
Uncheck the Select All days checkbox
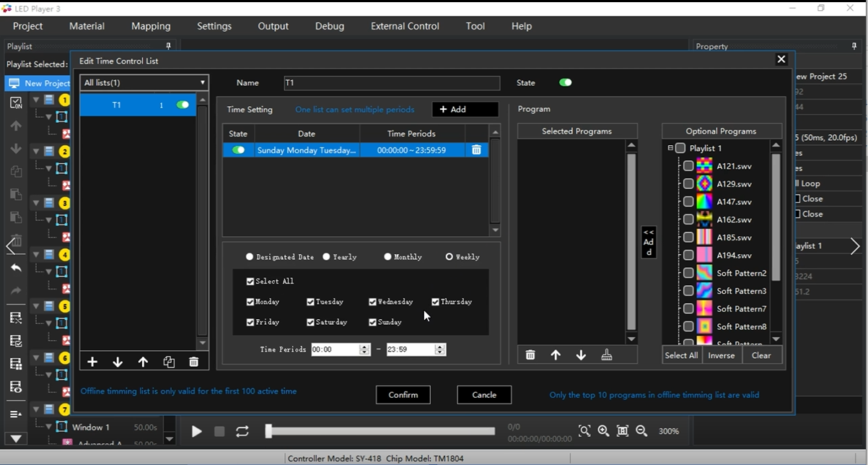250,282
